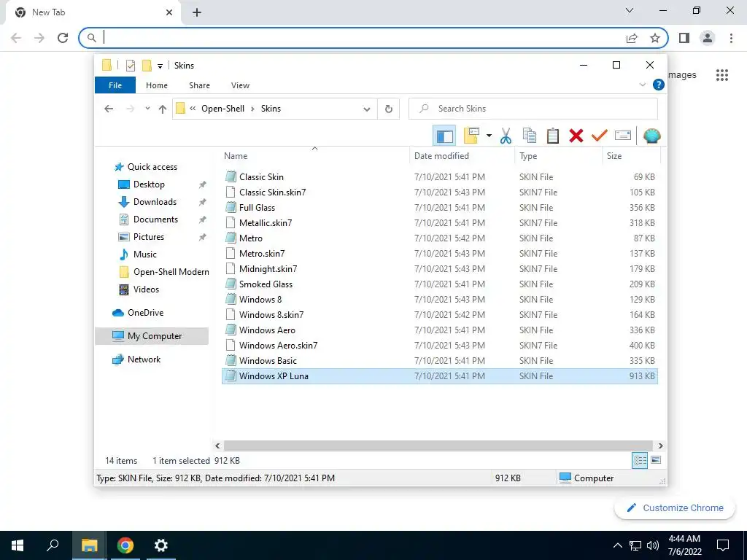Screen dimensions: 747x560
Task: Click the Customize Chrome button
Action: click(x=675, y=507)
